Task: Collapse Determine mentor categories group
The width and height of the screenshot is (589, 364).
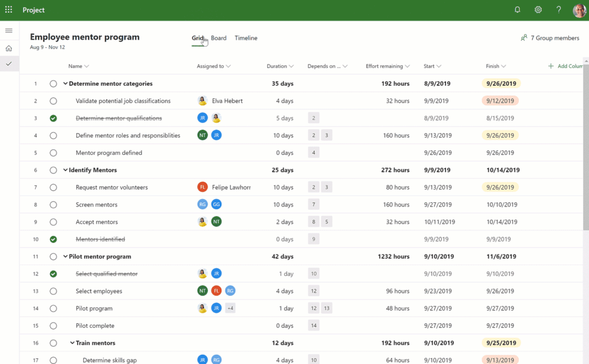Action: pos(66,83)
